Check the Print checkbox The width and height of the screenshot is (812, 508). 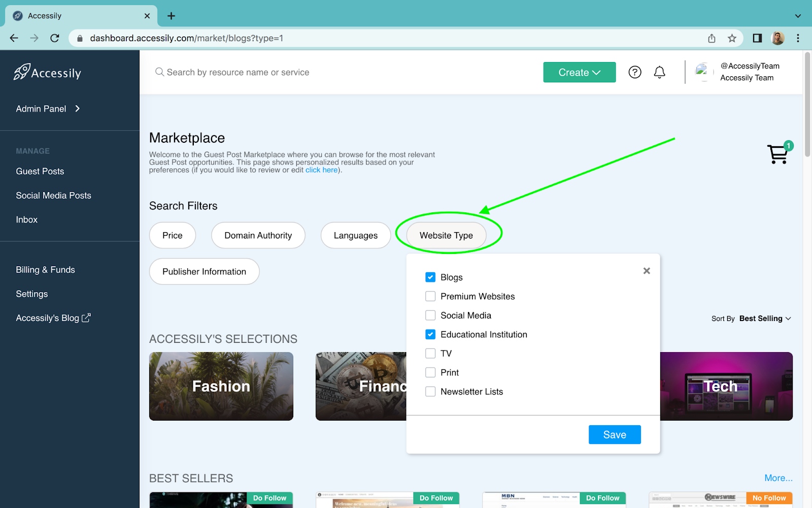point(430,372)
